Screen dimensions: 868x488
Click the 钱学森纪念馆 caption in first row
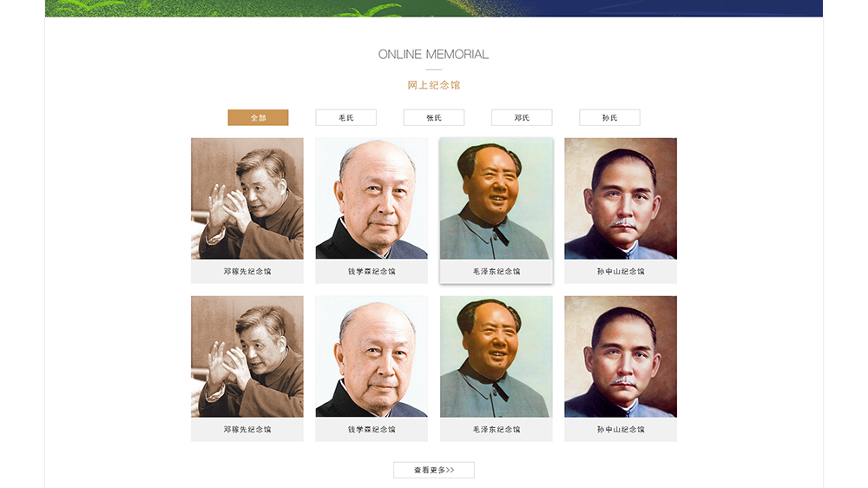[x=372, y=272]
